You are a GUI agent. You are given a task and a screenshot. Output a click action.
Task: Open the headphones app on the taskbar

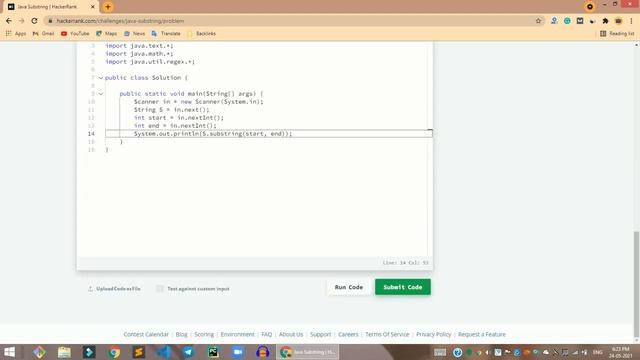(x=263, y=352)
